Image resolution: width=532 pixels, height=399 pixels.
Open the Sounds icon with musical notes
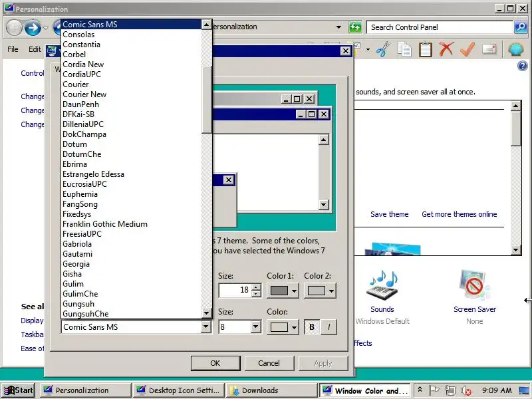[x=382, y=286]
